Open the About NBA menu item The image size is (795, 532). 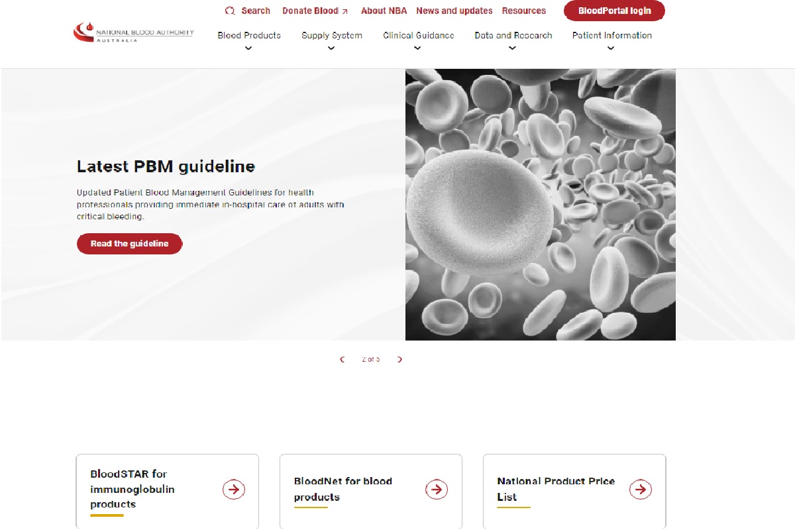pyautogui.click(x=384, y=11)
